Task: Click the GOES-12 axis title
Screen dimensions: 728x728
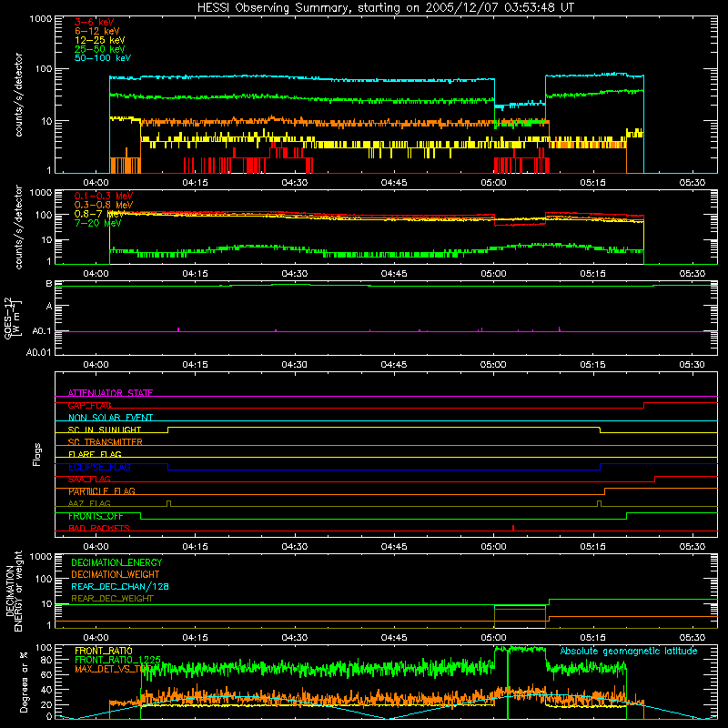Action: tap(13, 318)
